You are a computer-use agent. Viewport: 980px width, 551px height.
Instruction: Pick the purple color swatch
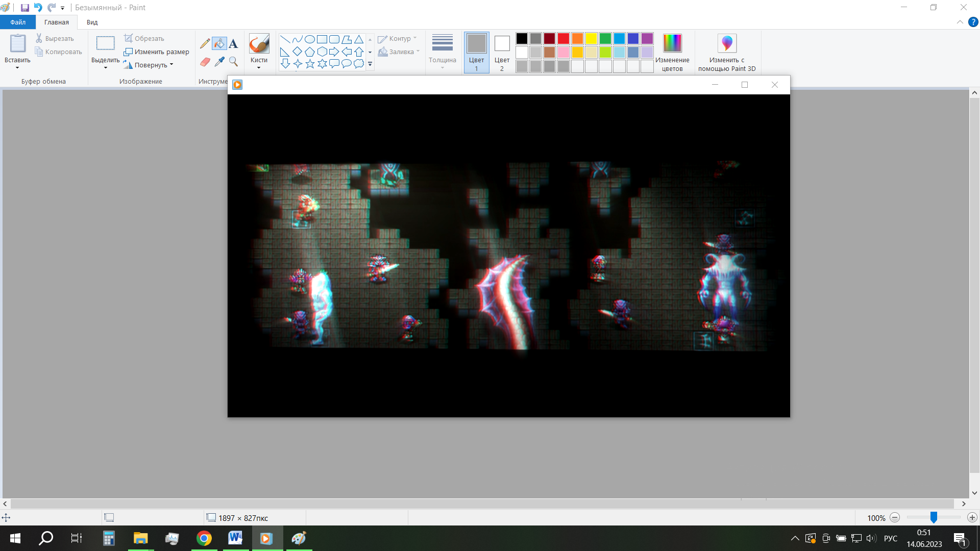coord(647,38)
